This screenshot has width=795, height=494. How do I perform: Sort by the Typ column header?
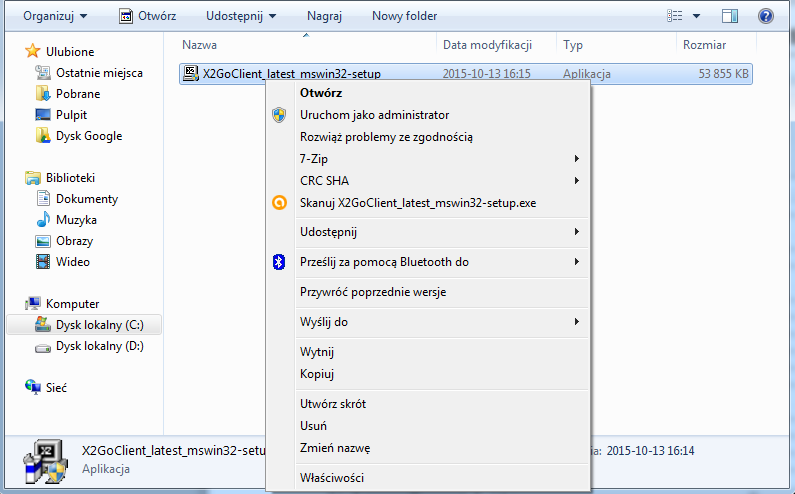coord(573,45)
